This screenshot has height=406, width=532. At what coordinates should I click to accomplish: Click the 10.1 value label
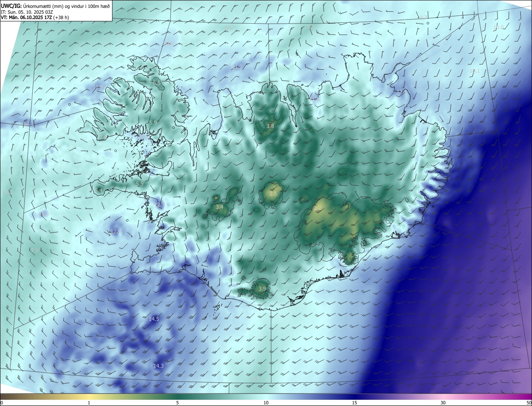(x=474, y=71)
